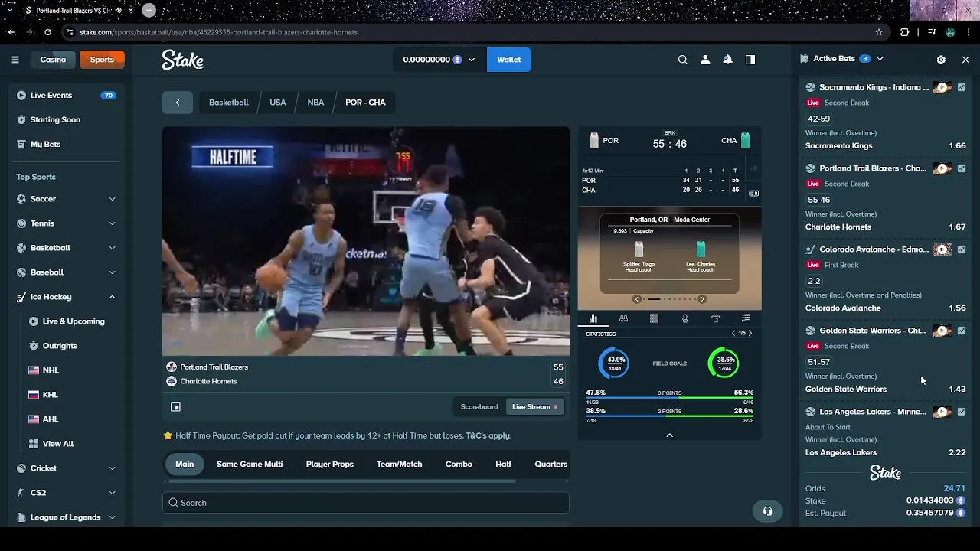Screen dimensions: 980x551
Task: Select the Half markets tab
Action: click(x=503, y=464)
